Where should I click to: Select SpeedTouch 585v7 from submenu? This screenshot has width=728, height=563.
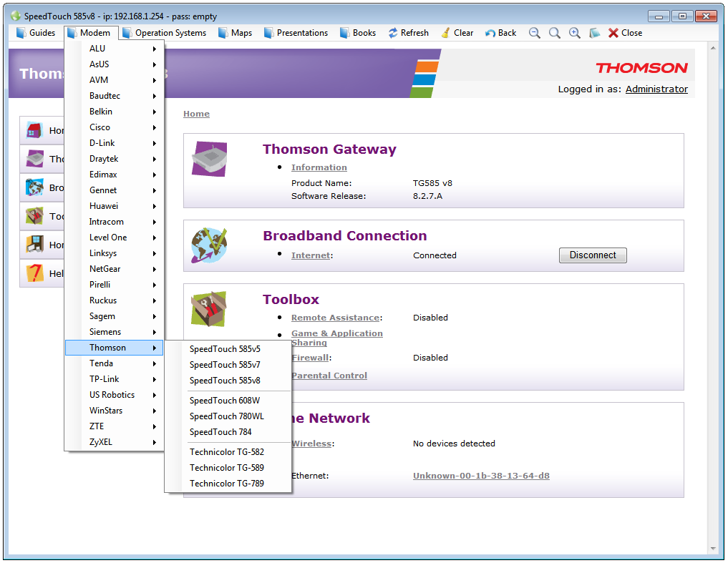(x=225, y=365)
